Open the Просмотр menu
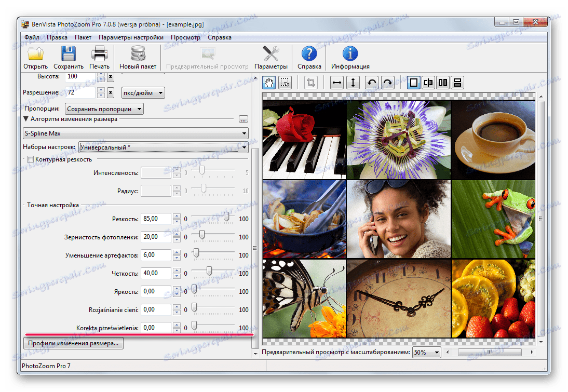 [x=185, y=37]
